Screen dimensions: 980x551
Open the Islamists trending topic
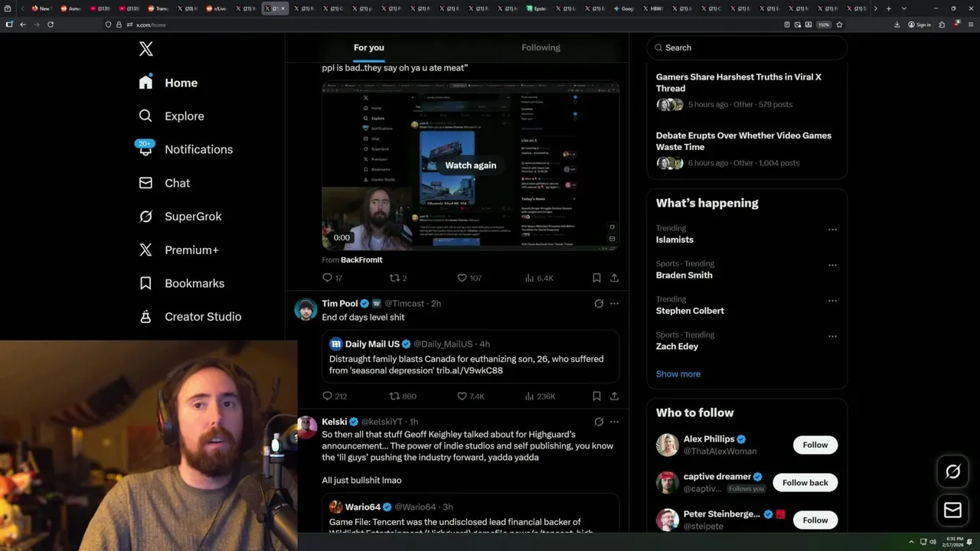[x=675, y=240]
